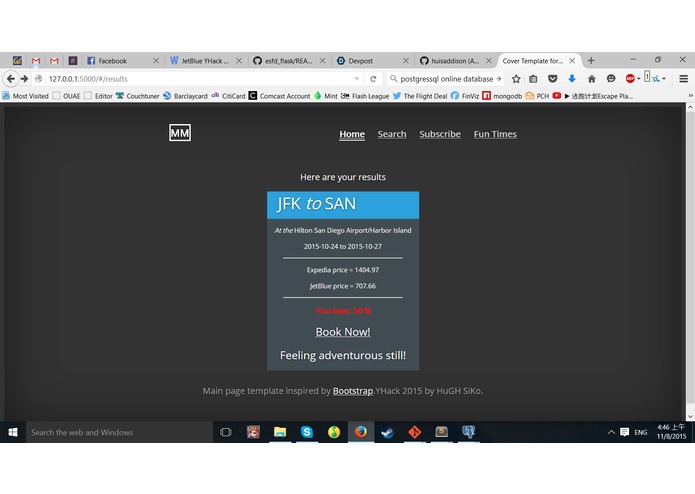Viewport: 695px width, 494px height.
Task: Go to Home in site navigation
Action: (352, 134)
